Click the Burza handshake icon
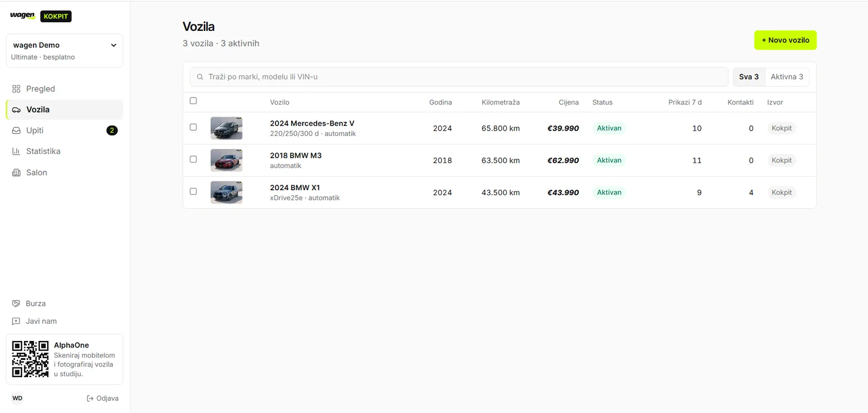Image resolution: width=868 pixels, height=413 pixels. click(x=16, y=304)
